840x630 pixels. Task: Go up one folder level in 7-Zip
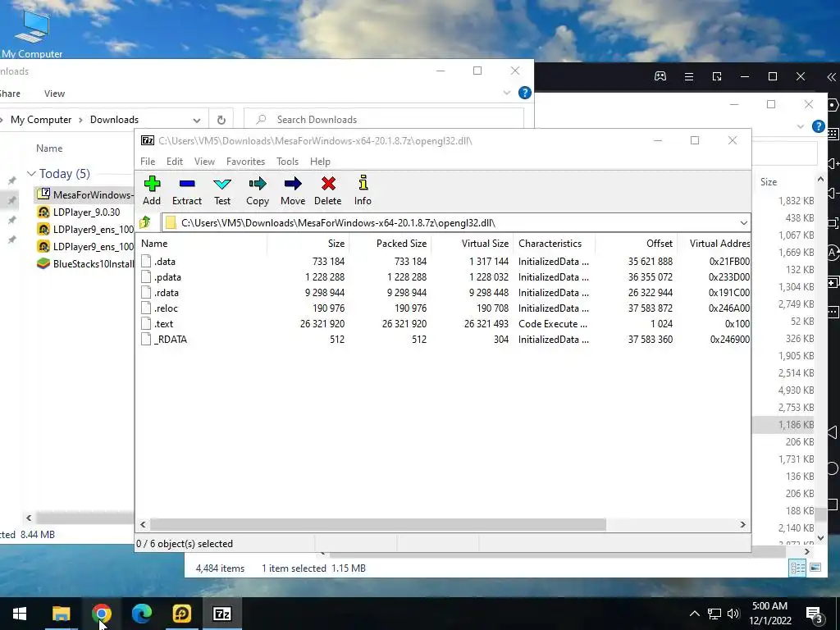click(x=145, y=222)
